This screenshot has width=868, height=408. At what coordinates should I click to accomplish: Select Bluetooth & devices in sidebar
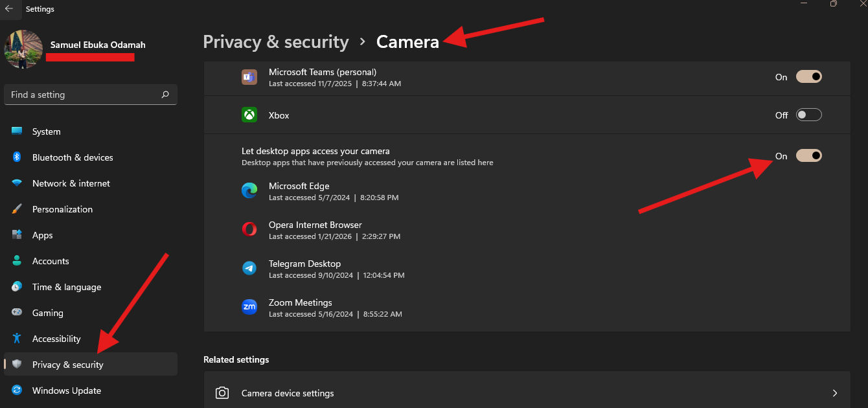point(73,157)
